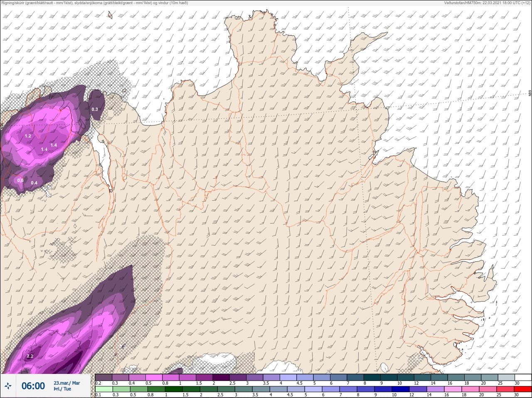Viewport: 532px width, 398px height.
Task: Select the navy blue lower swatch between 10 and 12
Action: click(x=401, y=389)
